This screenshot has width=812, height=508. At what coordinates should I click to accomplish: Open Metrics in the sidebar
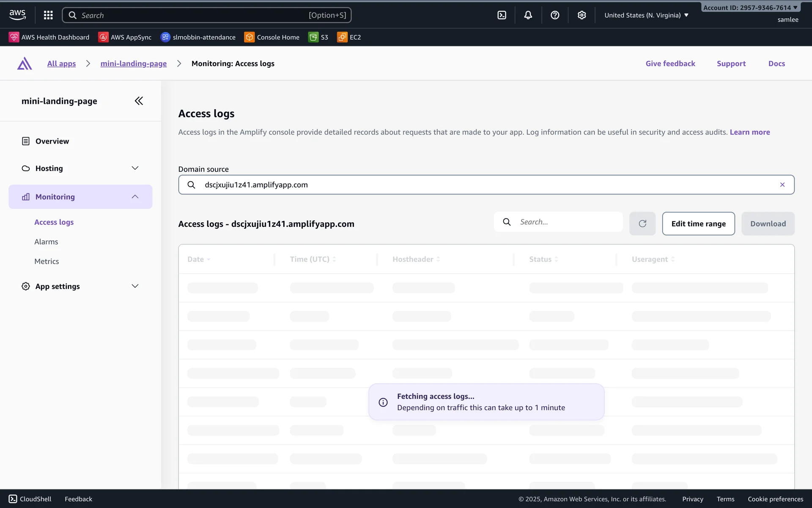pos(47,261)
